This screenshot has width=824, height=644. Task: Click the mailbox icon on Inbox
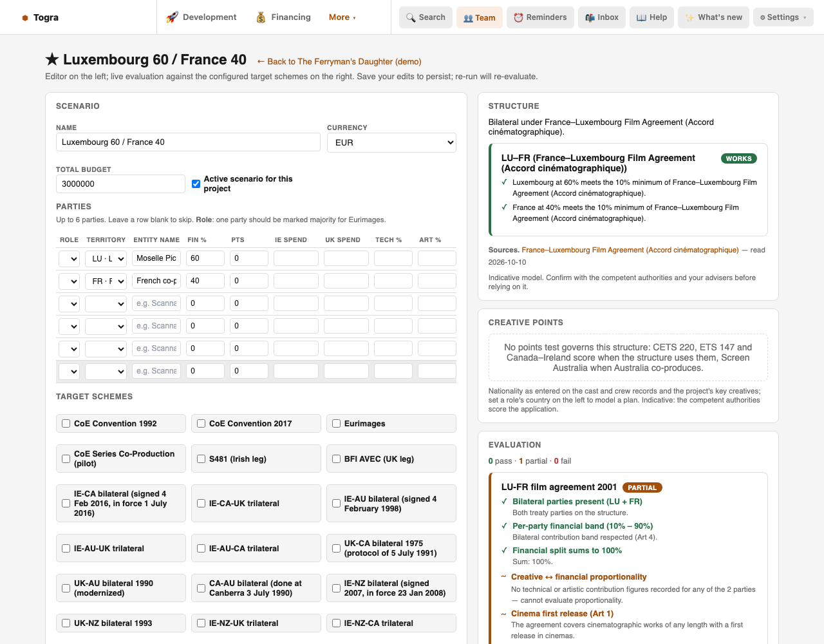click(x=590, y=17)
